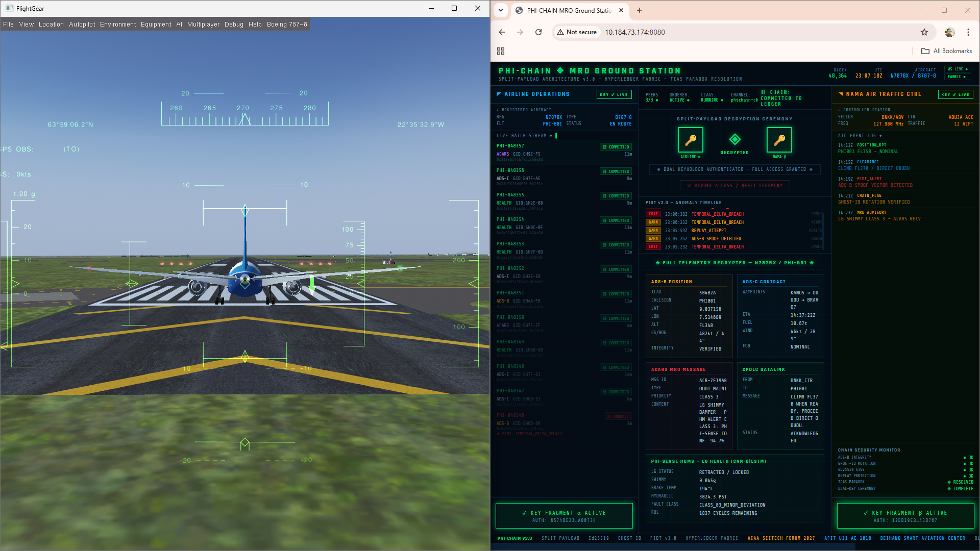Click the 14:23Z MRO_ADVISORY log entry
This screenshot has height=551, width=980.
[905, 216]
